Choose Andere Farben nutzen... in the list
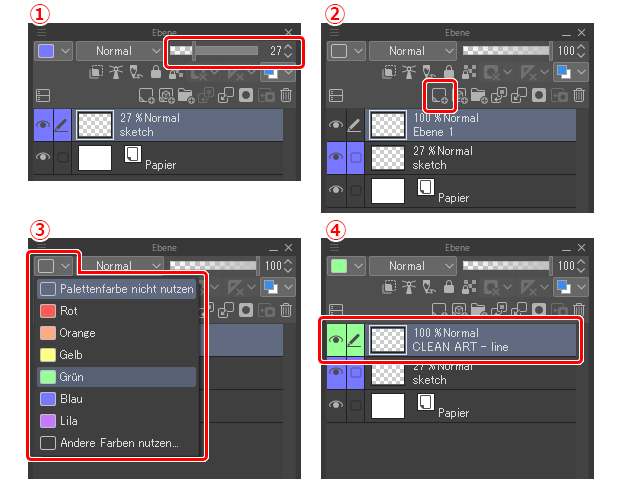This screenshot has width=623, height=479. pos(117,443)
